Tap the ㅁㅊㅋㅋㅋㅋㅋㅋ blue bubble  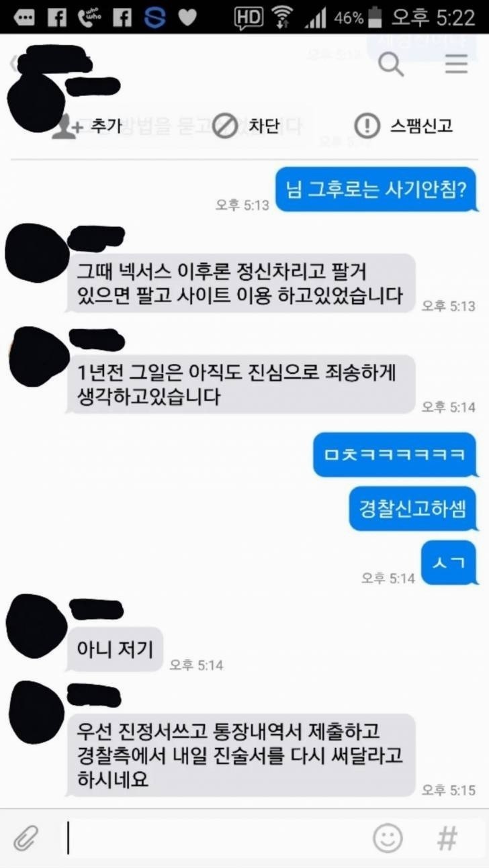click(x=395, y=455)
